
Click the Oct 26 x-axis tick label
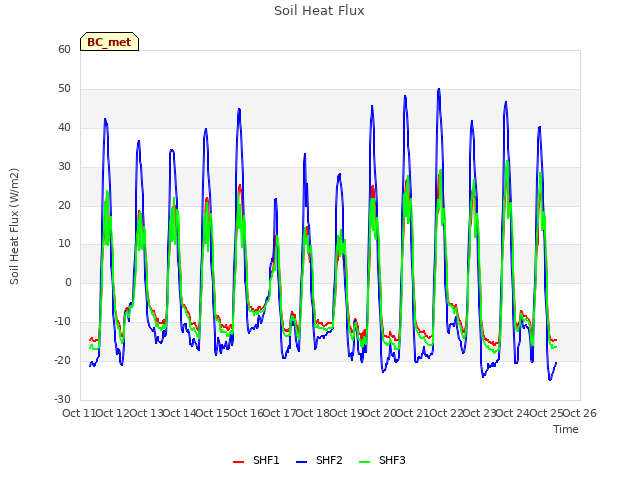point(580,413)
